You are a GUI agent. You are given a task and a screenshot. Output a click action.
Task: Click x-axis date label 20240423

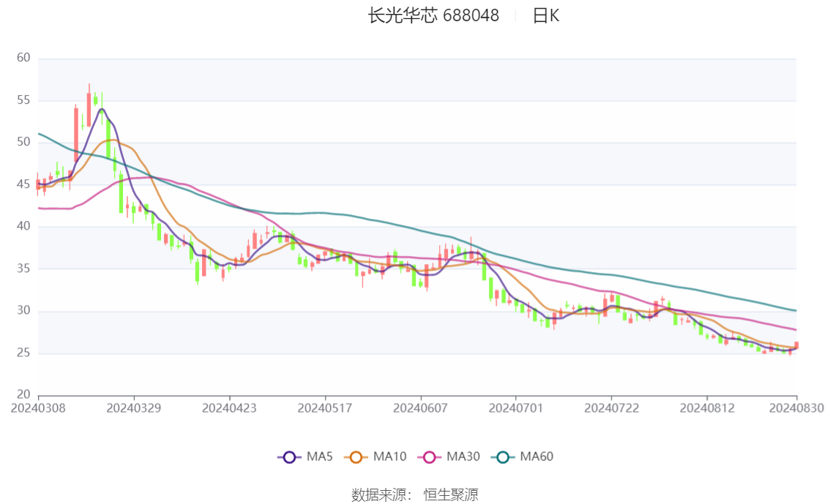[x=229, y=408]
